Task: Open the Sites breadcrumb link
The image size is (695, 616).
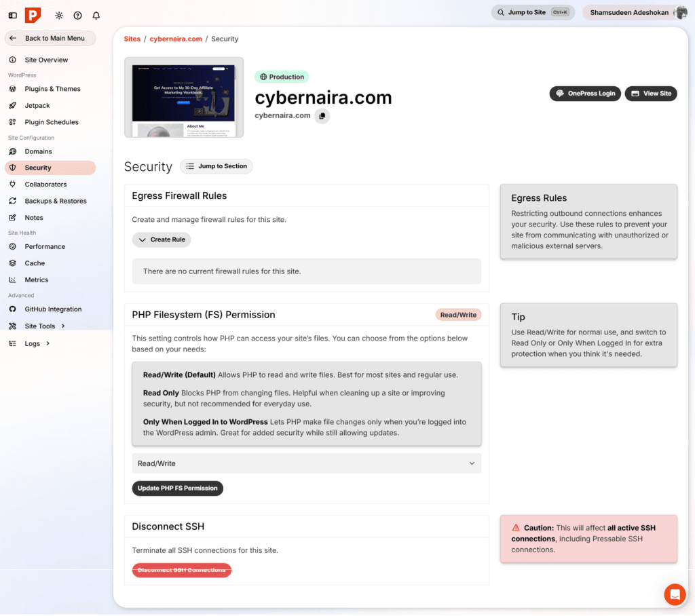Action: (132, 39)
